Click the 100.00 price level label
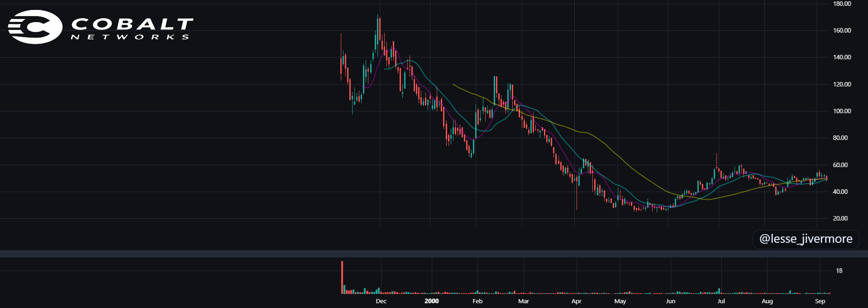868x308 pixels. pyautogui.click(x=842, y=111)
